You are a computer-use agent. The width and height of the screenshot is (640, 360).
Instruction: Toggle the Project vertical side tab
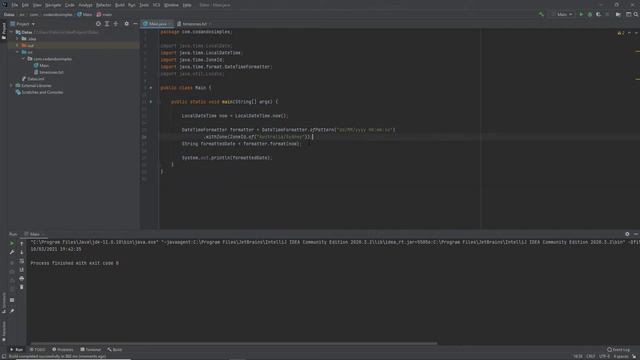pos(4,31)
